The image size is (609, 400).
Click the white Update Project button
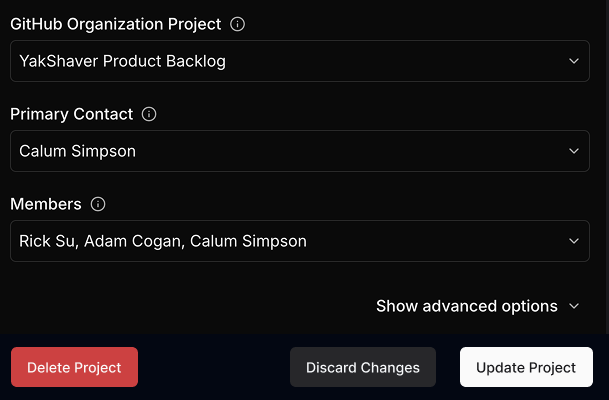tap(526, 367)
